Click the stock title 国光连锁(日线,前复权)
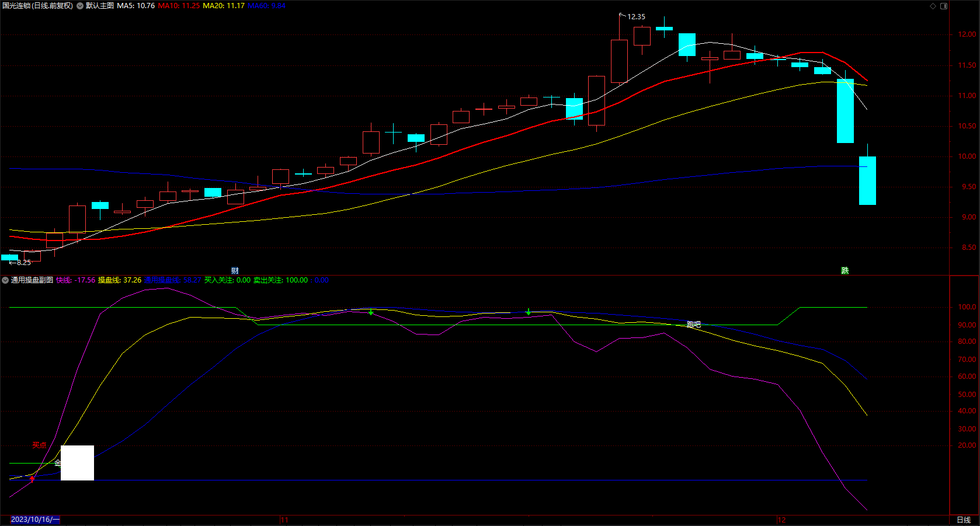 37,6
